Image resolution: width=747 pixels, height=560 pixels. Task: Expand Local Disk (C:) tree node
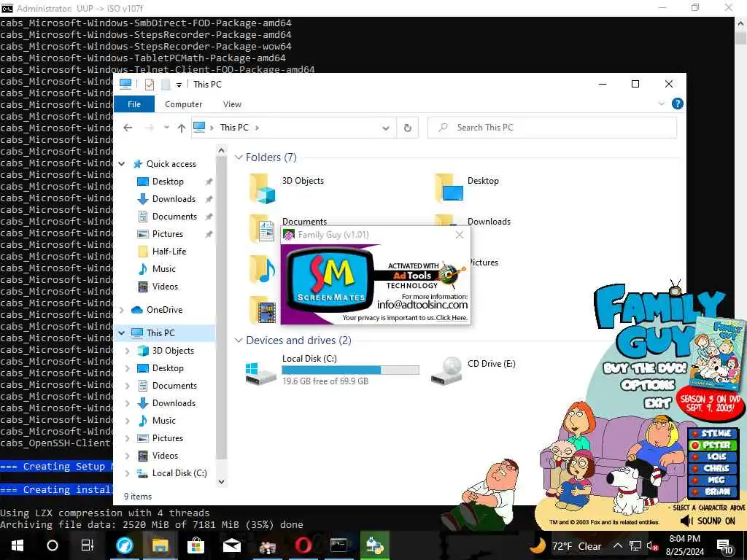pos(127,473)
